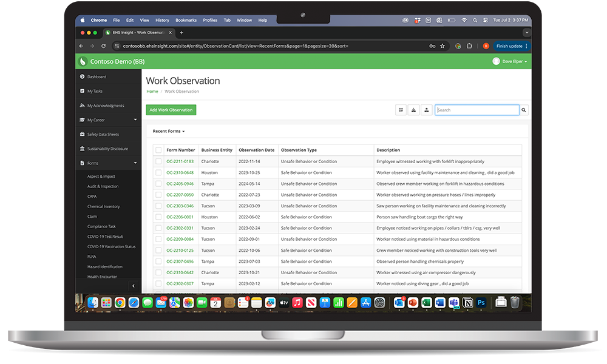Open Chrome tab search chevron
Image resolution: width=607 pixels, height=364 pixels.
pyautogui.click(x=526, y=33)
